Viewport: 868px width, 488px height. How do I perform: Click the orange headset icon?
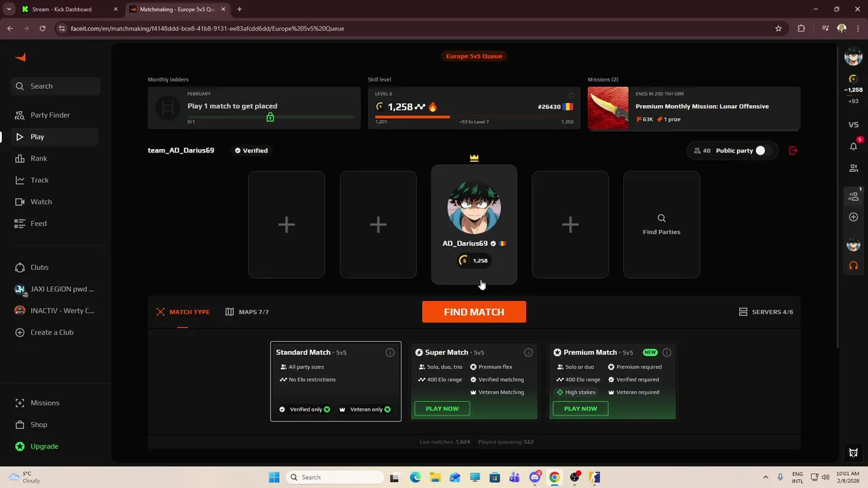pyautogui.click(x=853, y=266)
